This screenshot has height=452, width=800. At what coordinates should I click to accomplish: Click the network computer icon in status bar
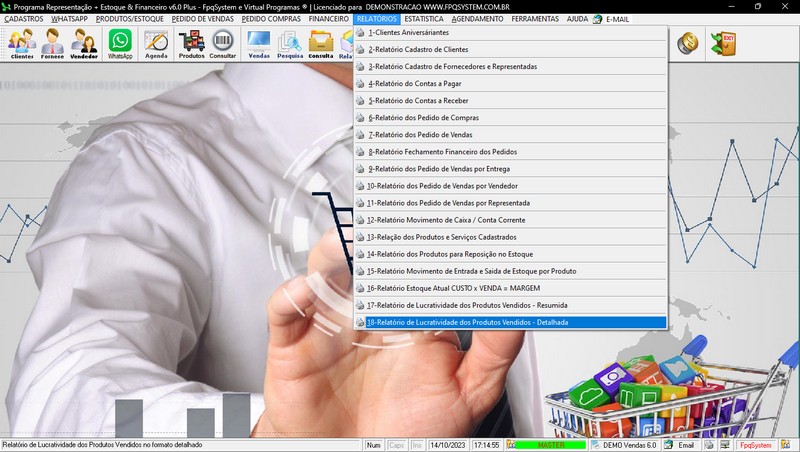pos(724,445)
